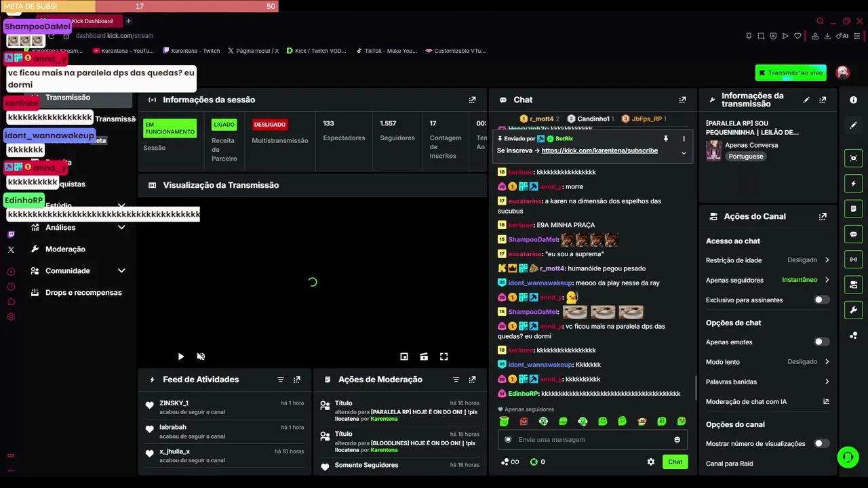Click the pencil icon in the right rail
The image size is (868, 488).
pos(853,125)
